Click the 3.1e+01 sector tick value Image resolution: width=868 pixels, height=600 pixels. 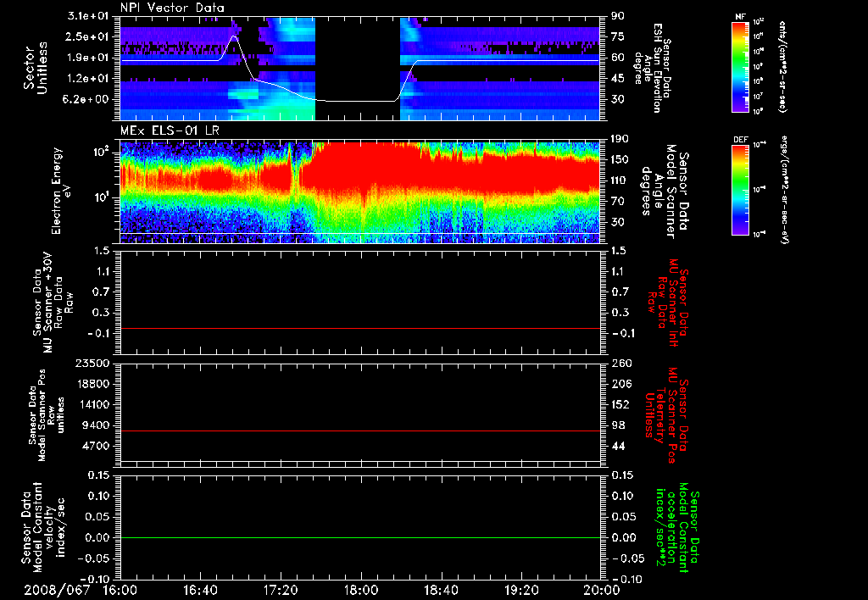90,16
